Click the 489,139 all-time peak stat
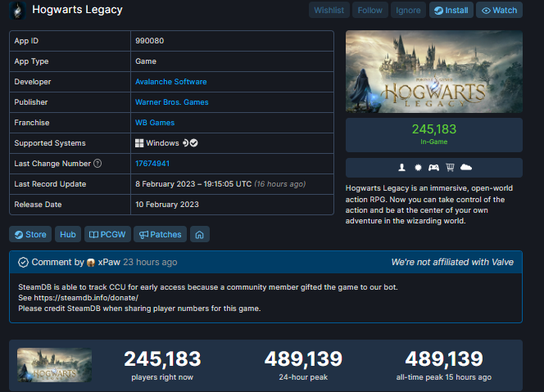The height and width of the screenshot is (392, 544). 444,365
